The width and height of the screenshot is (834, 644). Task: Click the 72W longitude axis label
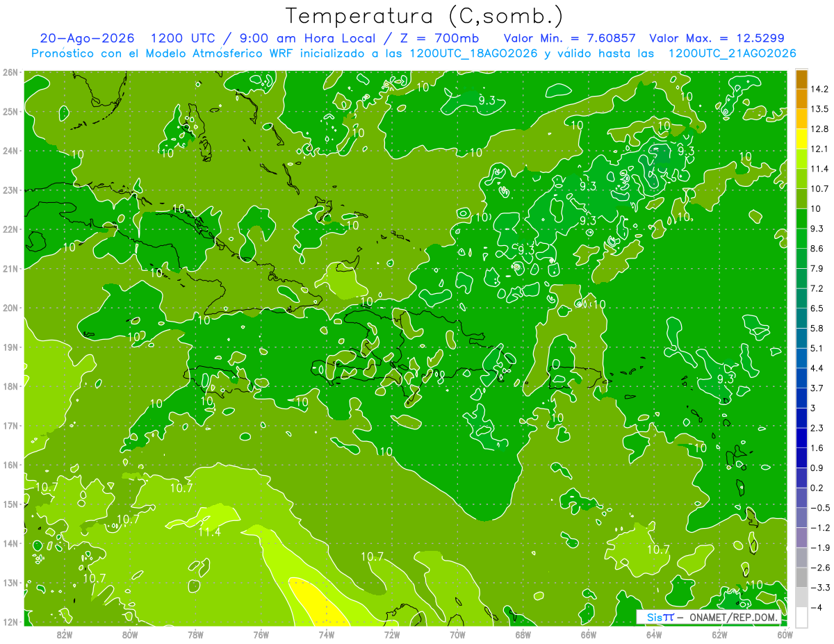[392, 634]
